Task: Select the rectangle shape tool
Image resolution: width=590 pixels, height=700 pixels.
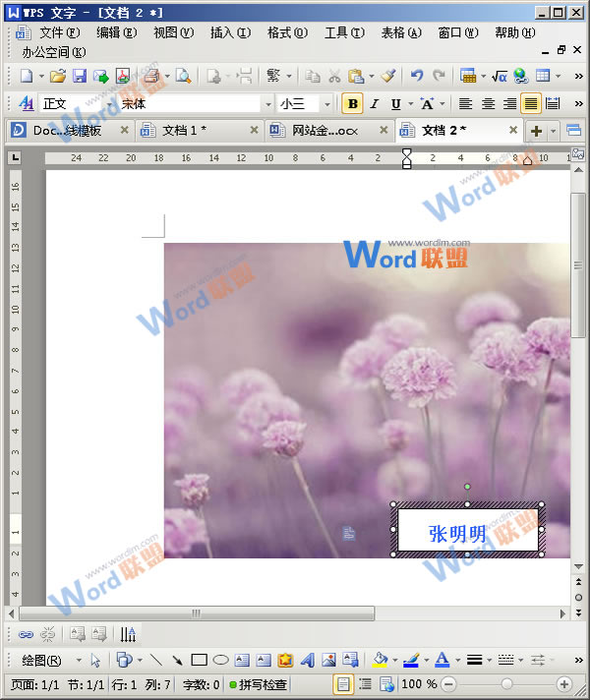Action: click(x=199, y=660)
